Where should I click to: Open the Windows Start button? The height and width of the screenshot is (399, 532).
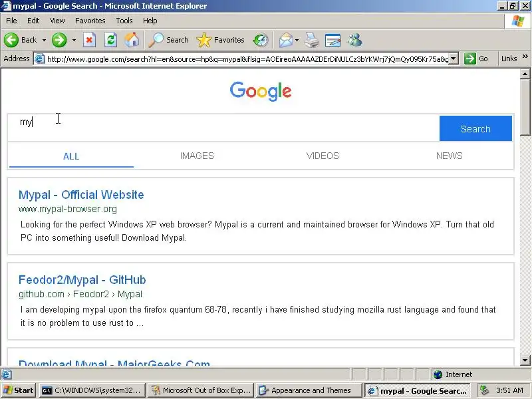(x=19, y=390)
